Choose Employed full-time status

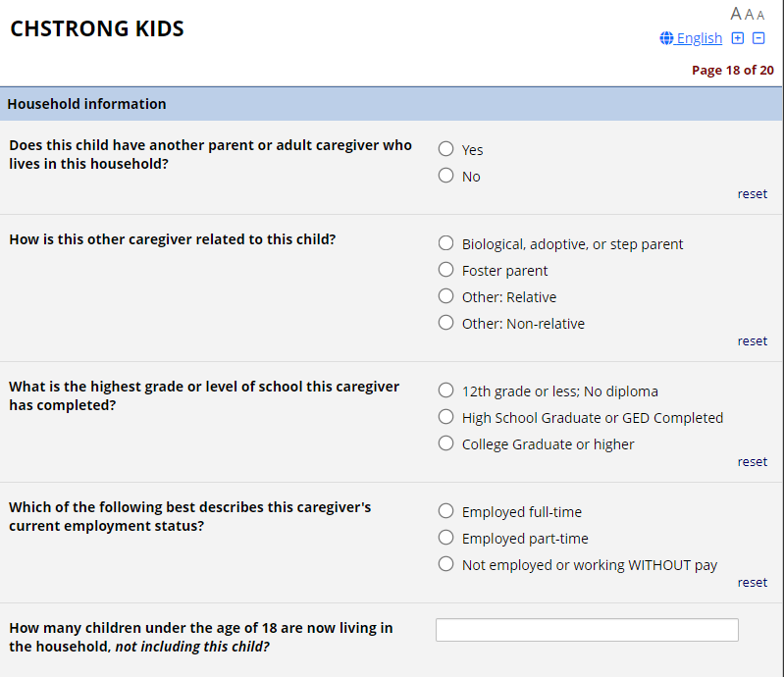(x=446, y=511)
